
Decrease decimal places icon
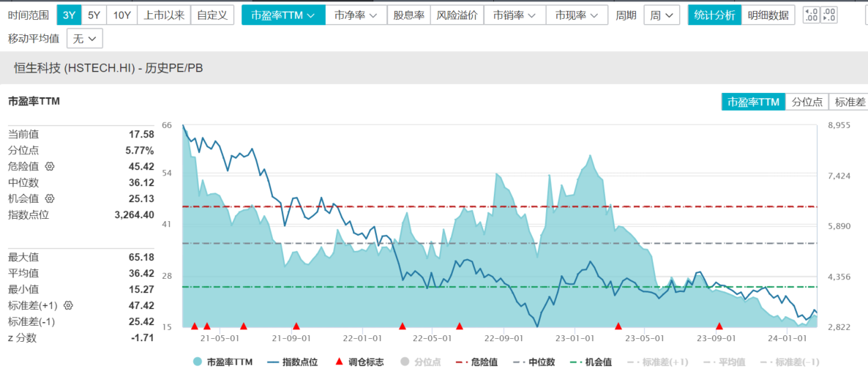coord(828,15)
